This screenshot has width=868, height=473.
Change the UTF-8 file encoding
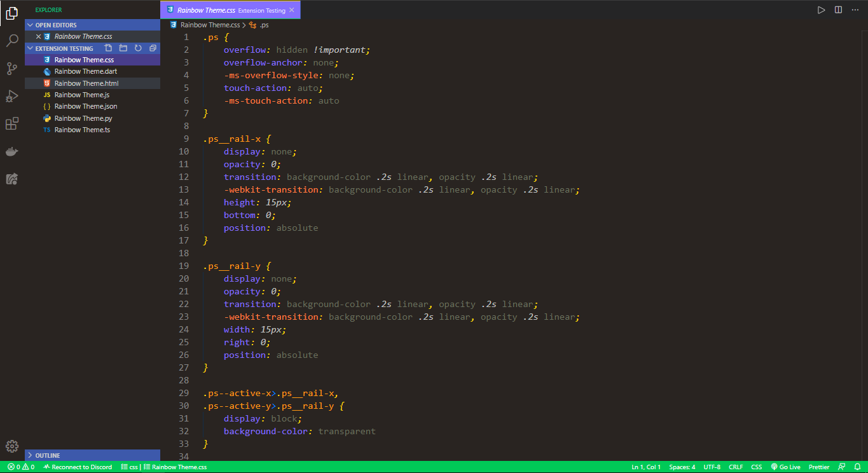(x=712, y=467)
